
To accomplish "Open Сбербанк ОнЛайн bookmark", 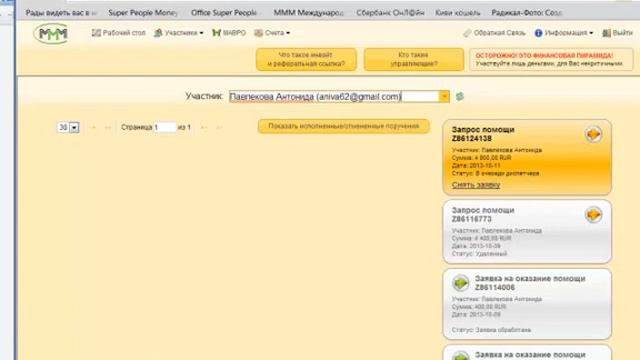I will tap(390, 13).
